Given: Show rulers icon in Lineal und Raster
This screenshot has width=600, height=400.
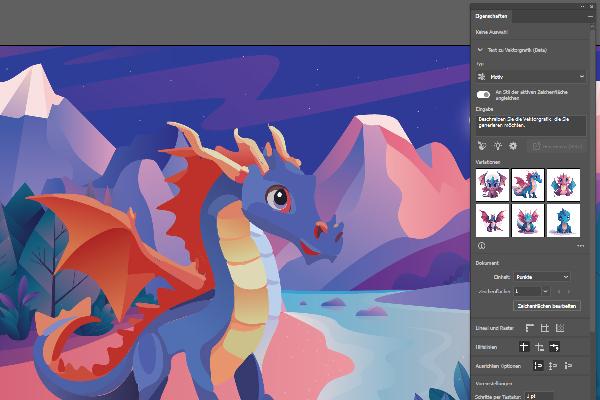Looking at the screenshot, I should [x=530, y=328].
